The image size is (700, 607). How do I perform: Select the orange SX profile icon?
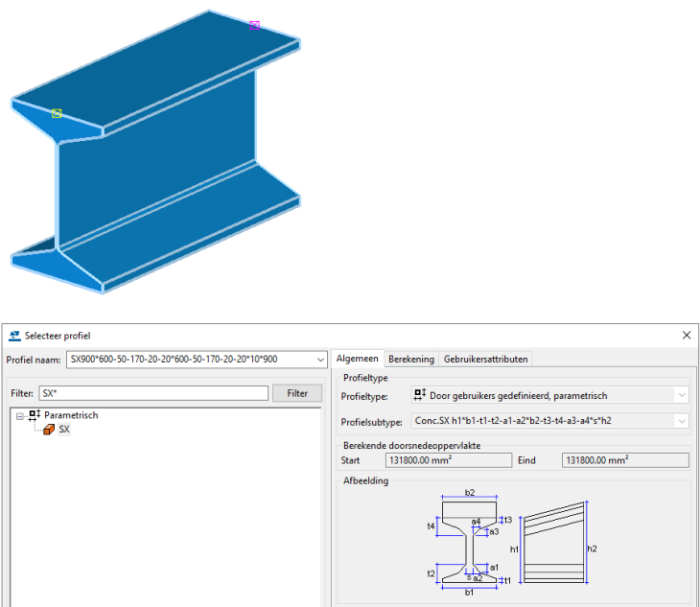tap(47, 430)
